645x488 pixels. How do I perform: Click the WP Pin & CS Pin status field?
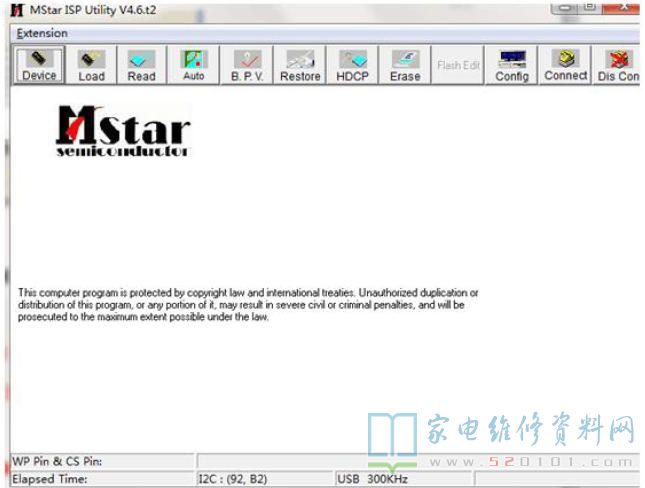[102, 461]
